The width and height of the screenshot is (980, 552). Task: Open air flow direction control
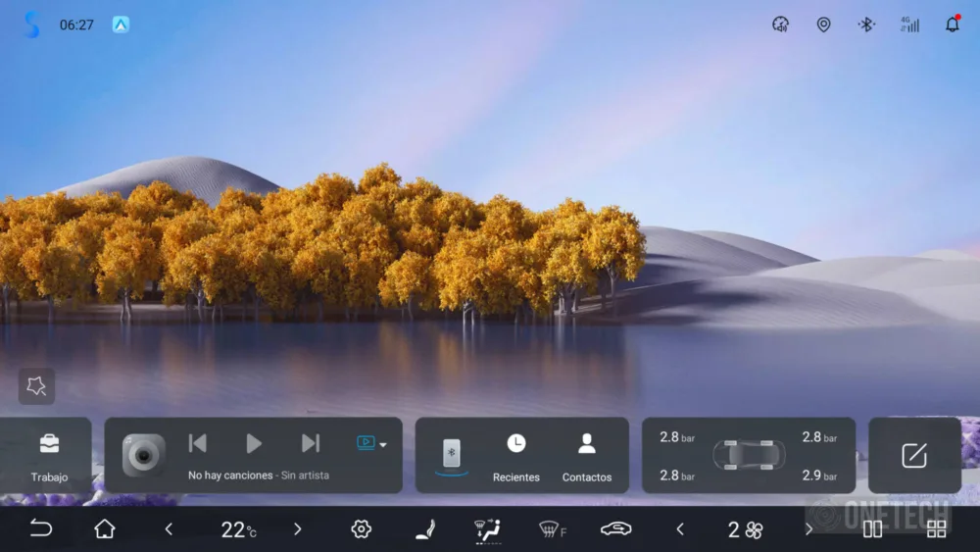tap(487, 529)
